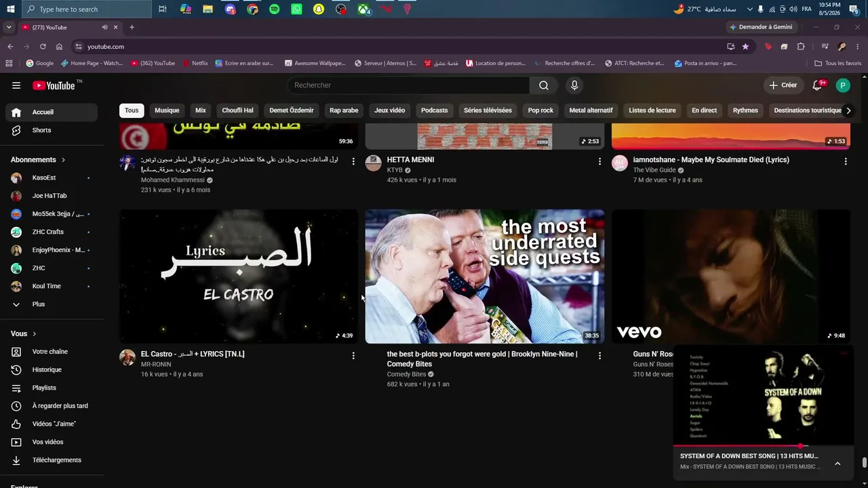
Task: Show more category chips with the right arrow
Action: tap(848, 110)
